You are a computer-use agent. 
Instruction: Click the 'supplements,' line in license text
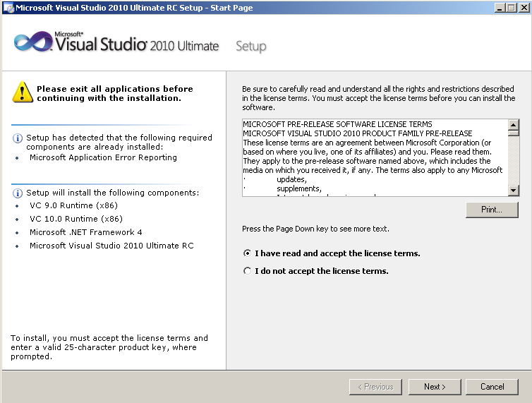point(299,188)
